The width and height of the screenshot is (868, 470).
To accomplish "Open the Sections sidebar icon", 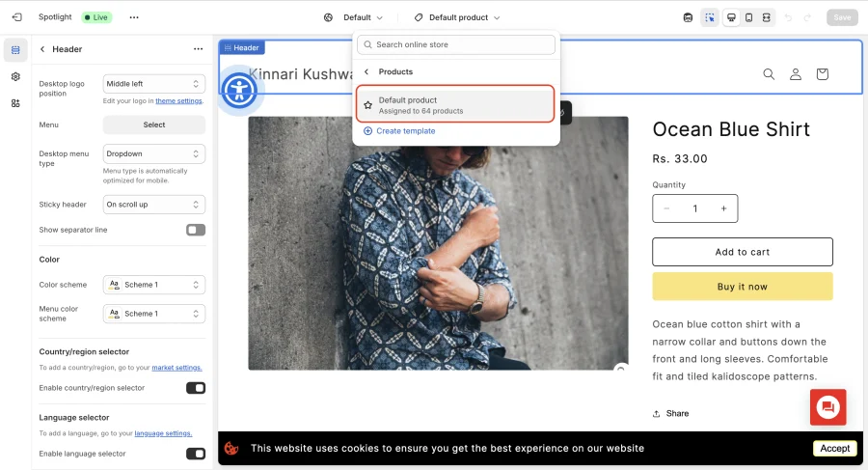I will pyautogui.click(x=15, y=50).
